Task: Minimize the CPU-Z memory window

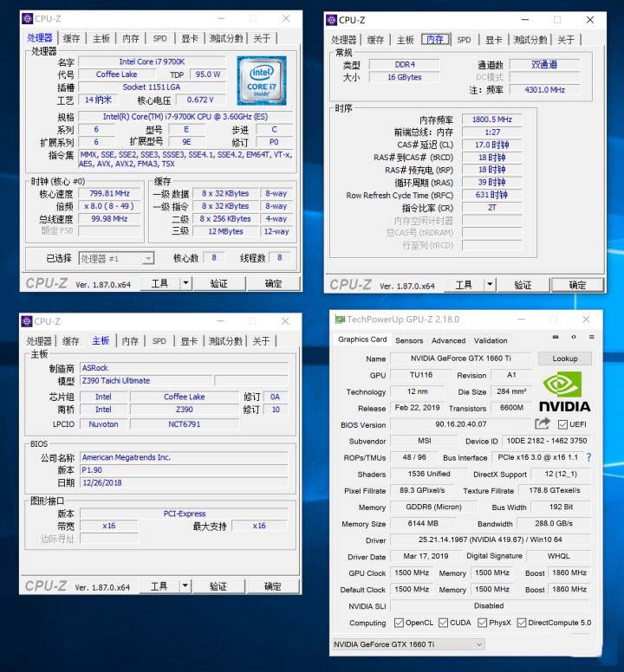Action: click(525, 20)
